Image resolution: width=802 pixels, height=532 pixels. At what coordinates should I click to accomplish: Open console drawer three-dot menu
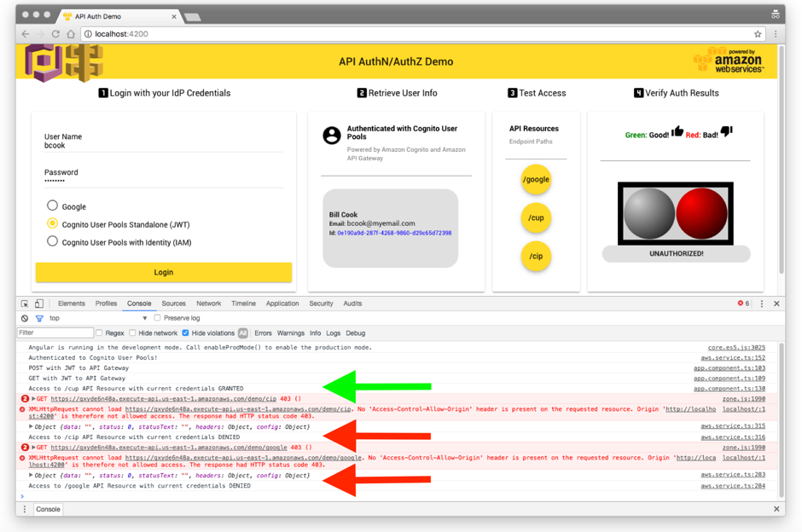tap(24, 509)
